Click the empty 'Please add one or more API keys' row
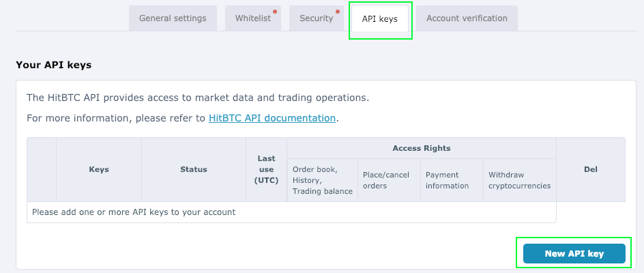 point(291,212)
